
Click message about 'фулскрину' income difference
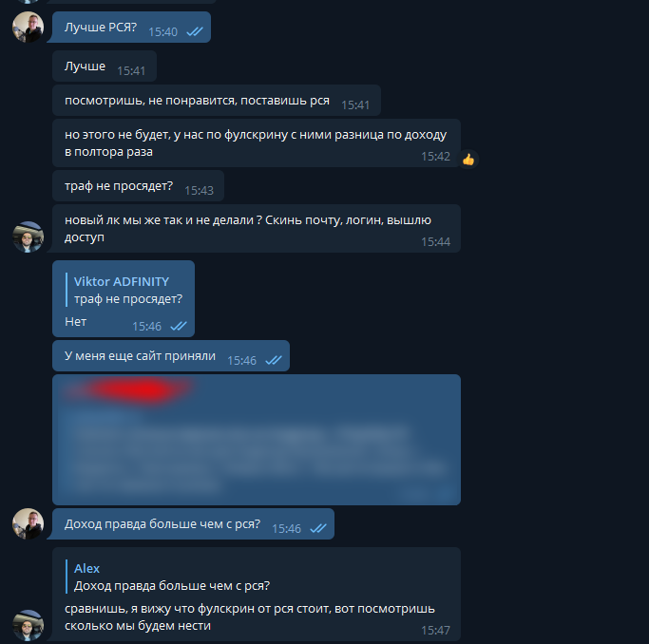[x=257, y=143]
